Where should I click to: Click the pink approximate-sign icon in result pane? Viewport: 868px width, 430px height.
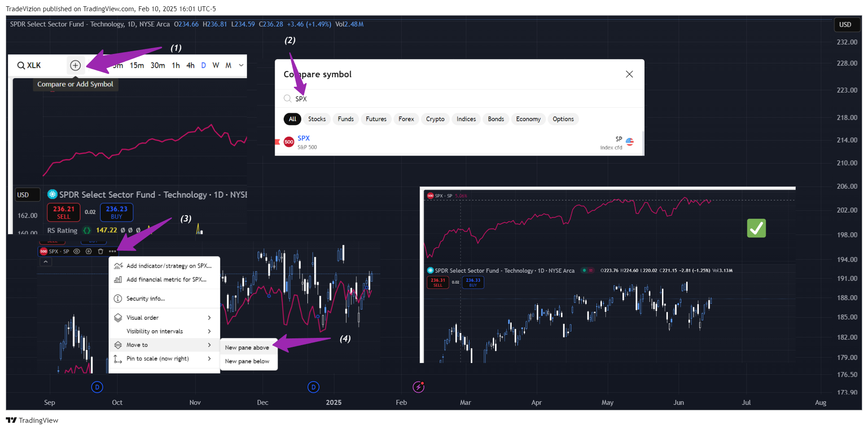coord(591,270)
